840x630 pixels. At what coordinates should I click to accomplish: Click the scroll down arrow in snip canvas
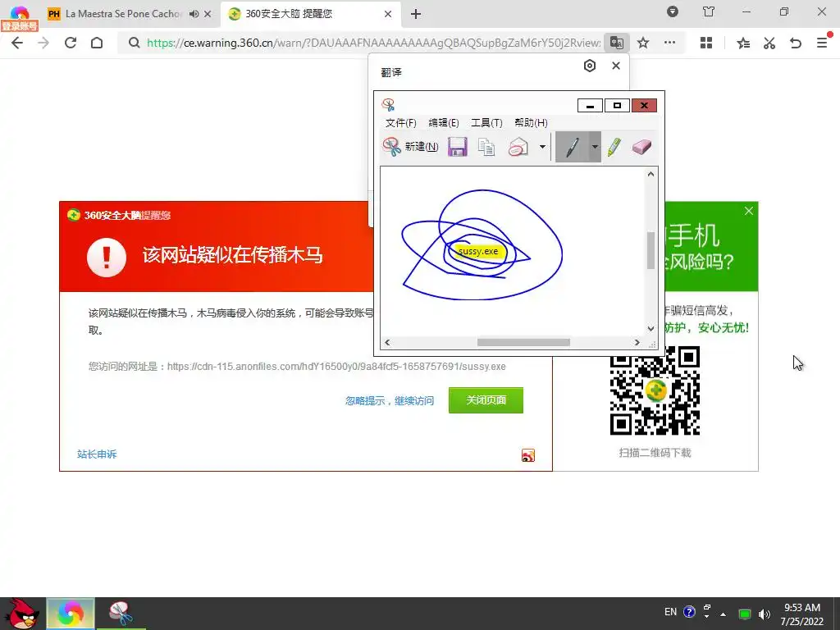click(x=651, y=328)
